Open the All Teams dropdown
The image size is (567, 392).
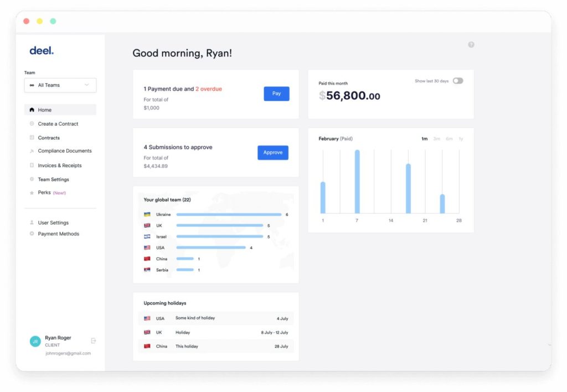point(60,85)
